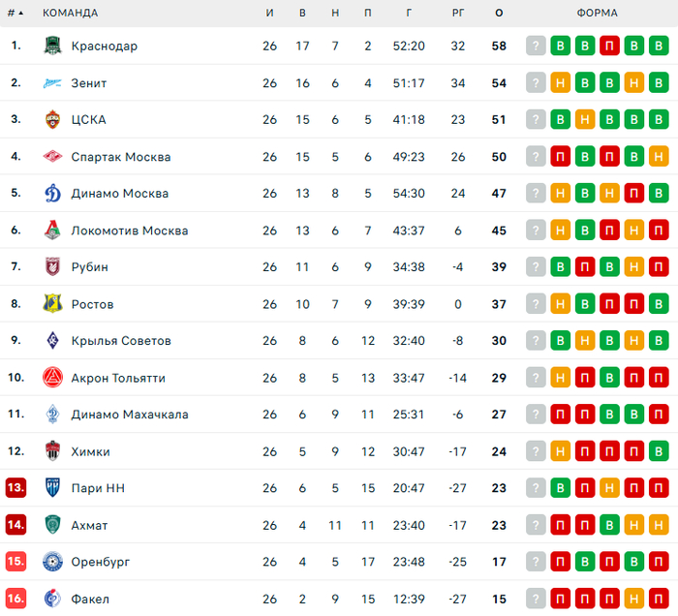
Task: Open the Крылья Советов team link
Action: coord(121,341)
